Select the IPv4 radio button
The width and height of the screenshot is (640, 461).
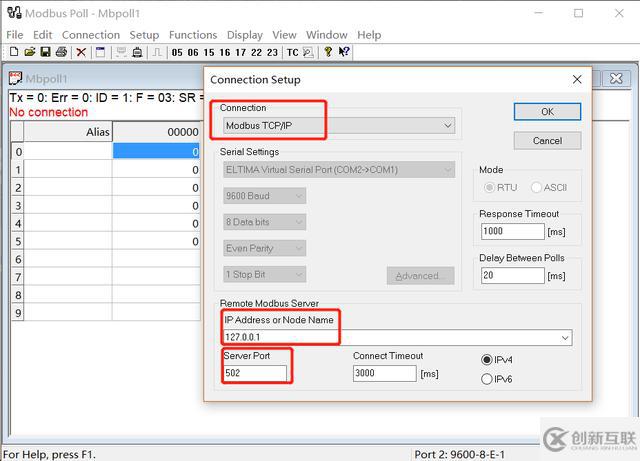point(487,360)
